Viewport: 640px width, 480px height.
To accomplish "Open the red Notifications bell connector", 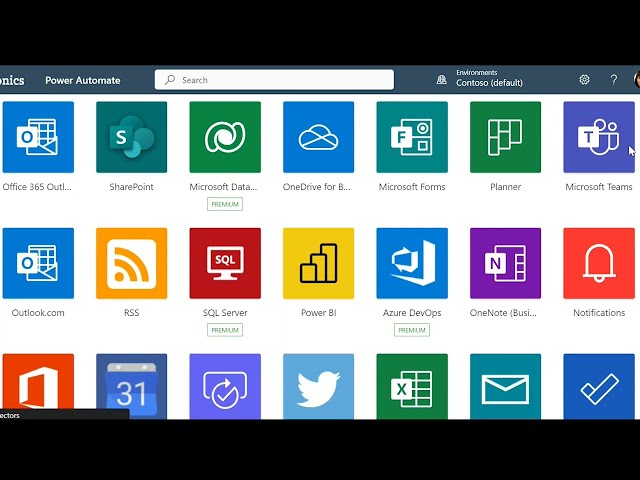I will [x=599, y=263].
